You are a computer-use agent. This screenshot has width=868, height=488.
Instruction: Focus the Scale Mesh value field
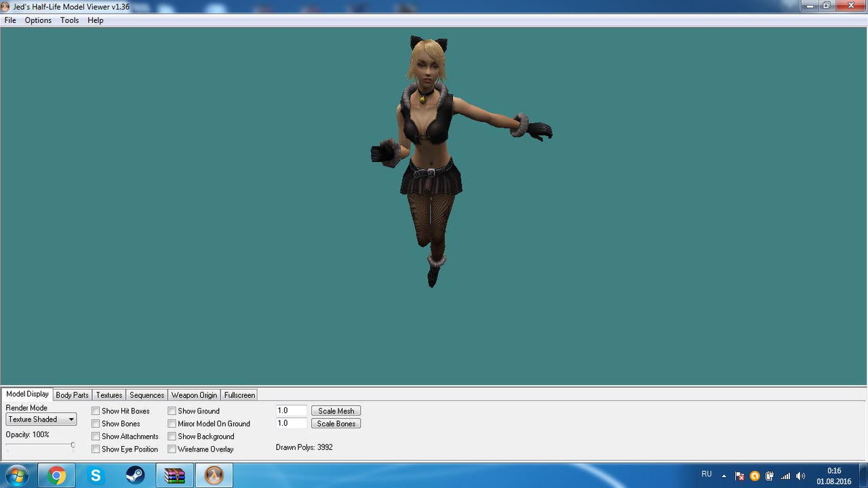pos(292,411)
